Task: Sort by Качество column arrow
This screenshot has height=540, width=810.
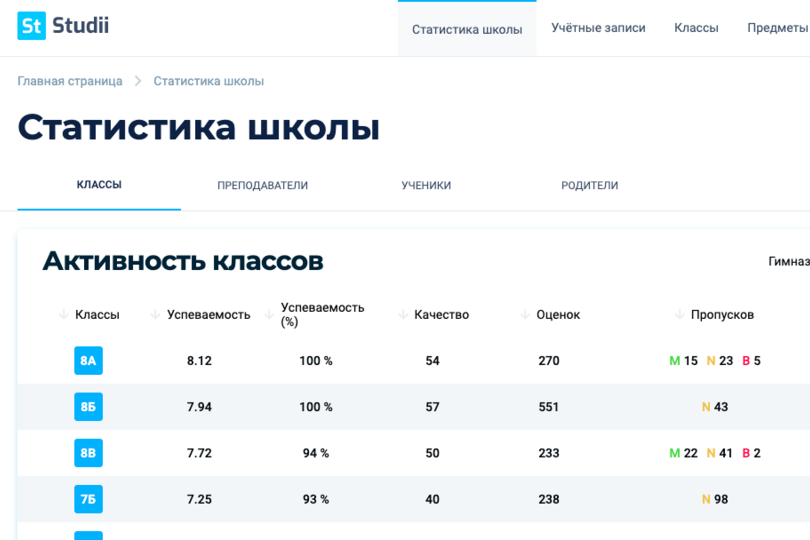Action: coord(403,314)
